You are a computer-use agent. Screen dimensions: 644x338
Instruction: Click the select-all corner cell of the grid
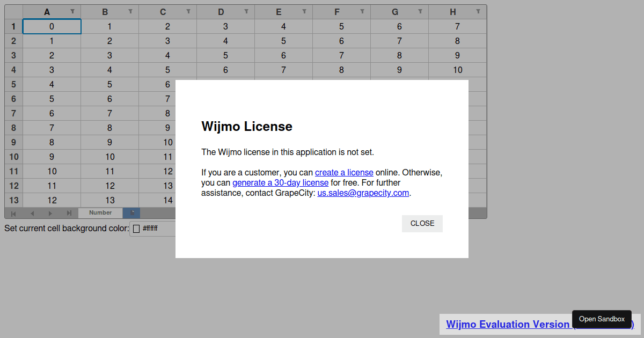click(13, 12)
